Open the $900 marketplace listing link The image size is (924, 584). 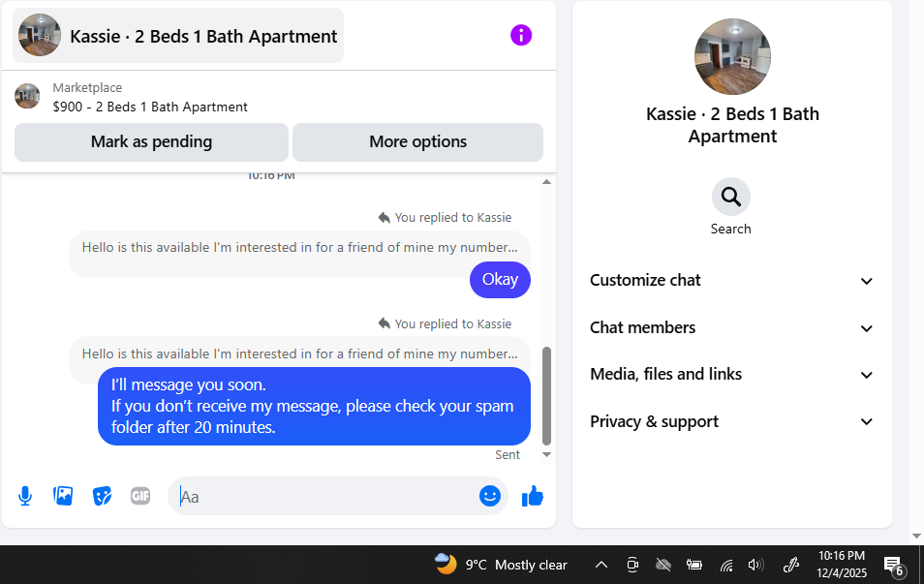[x=150, y=107]
